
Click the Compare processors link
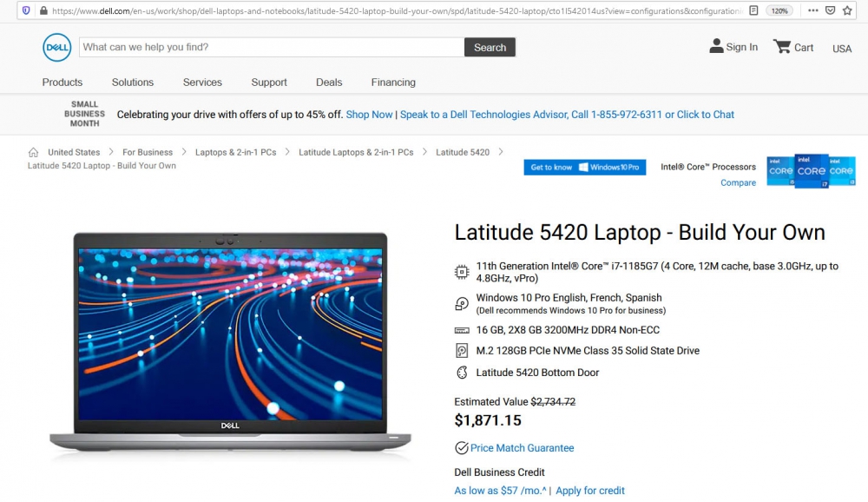pos(738,182)
